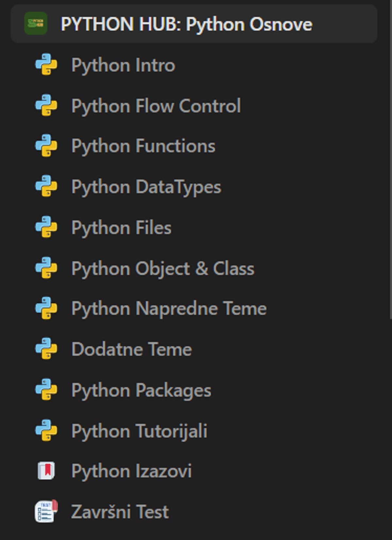Open the Python Flow Control page
Image resolution: width=392 pixels, height=540 pixels.
click(156, 106)
